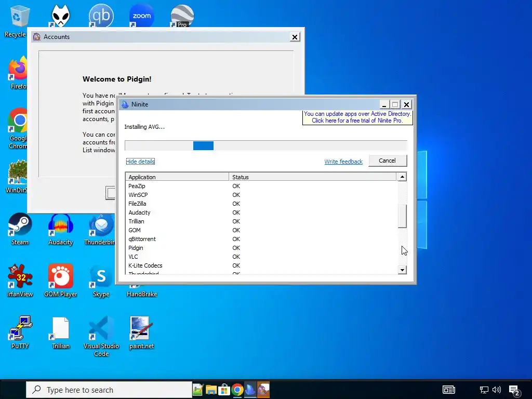
Task: Open the Visual Studio Code desktop shortcut
Action: (x=101, y=337)
